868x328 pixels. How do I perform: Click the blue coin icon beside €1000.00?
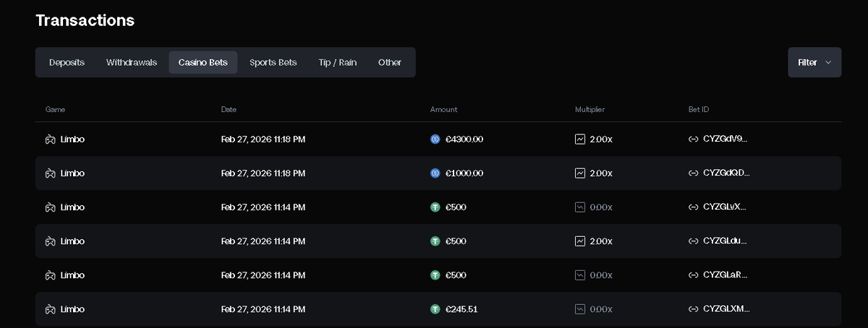coord(435,173)
